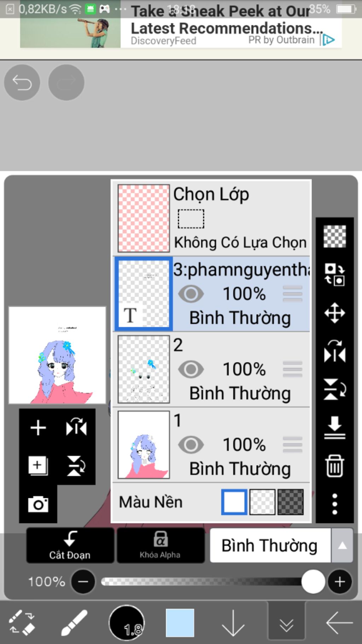Viewport: 362px width, 644px height.
Task: Select layer 2 row in layer list
Action: 211,369
